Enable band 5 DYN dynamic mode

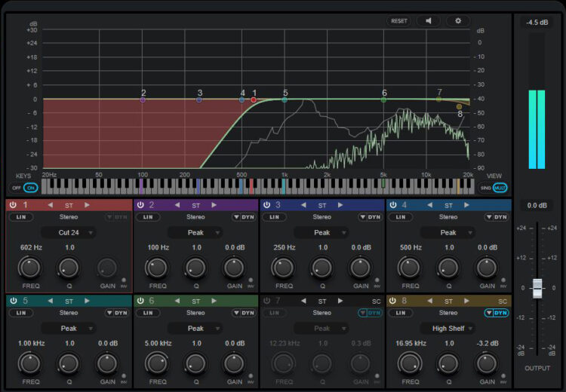click(x=117, y=313)
